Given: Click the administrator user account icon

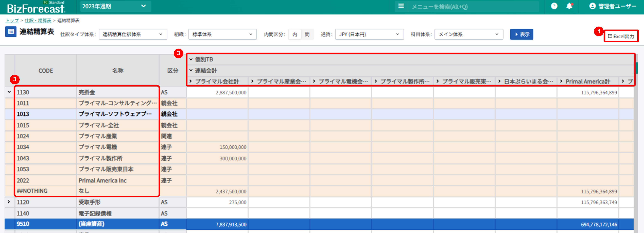Looking at the screenshot, I should [592, 6].
